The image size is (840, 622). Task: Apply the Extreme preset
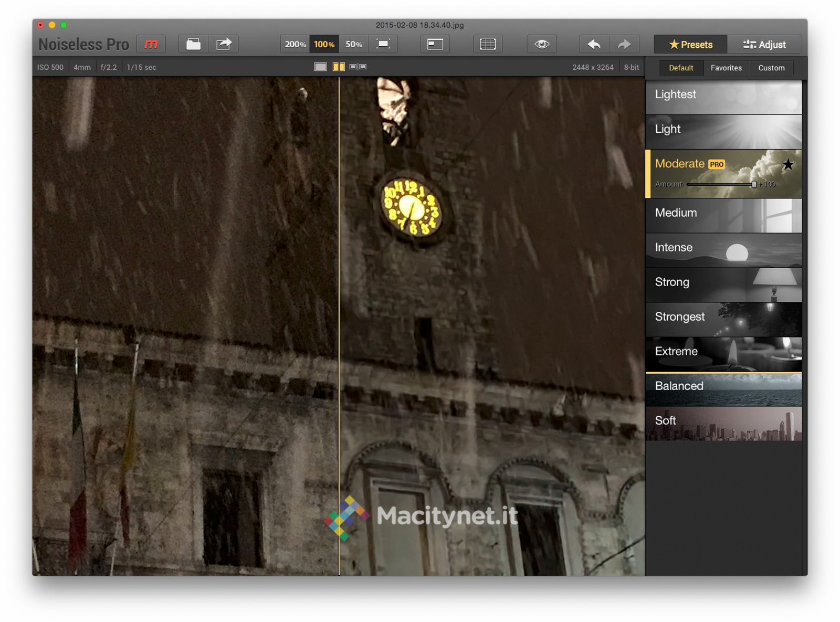723,354
